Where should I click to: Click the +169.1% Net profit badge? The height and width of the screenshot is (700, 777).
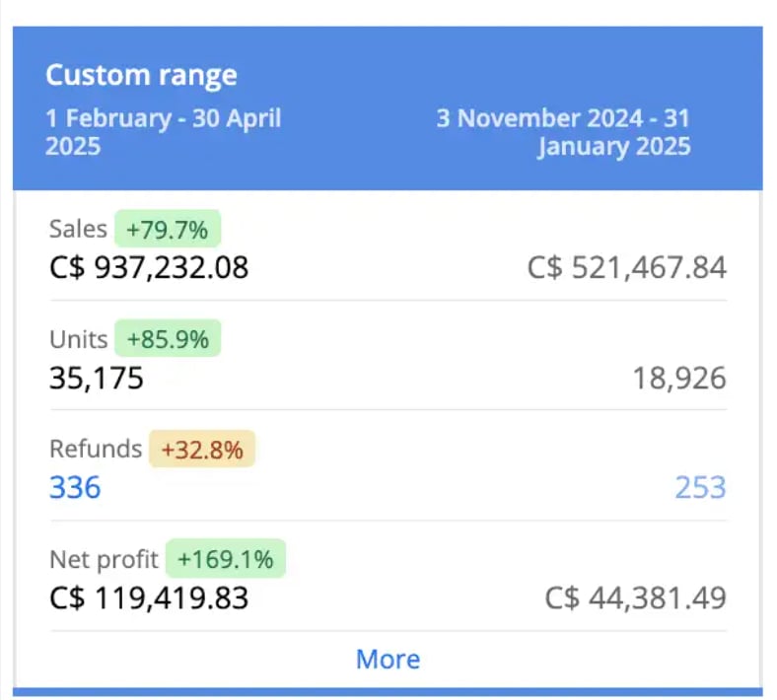coord(226,559)
